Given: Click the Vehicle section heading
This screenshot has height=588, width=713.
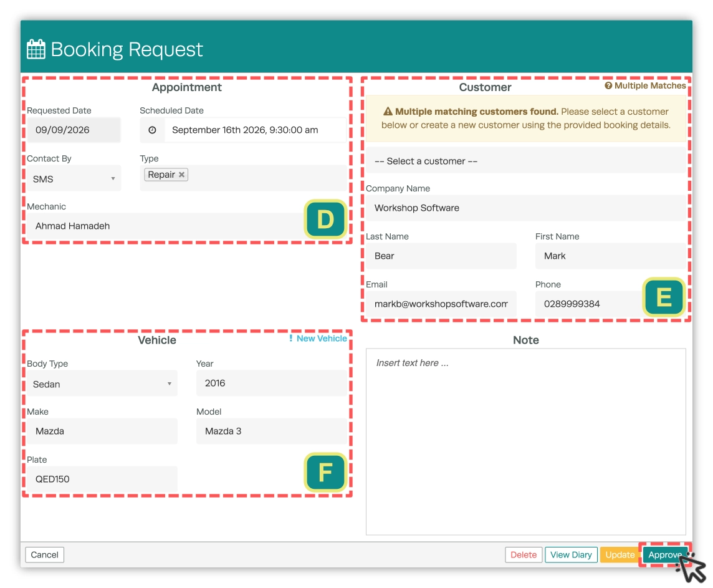Looking at the screenshot, I should (157, 340).
